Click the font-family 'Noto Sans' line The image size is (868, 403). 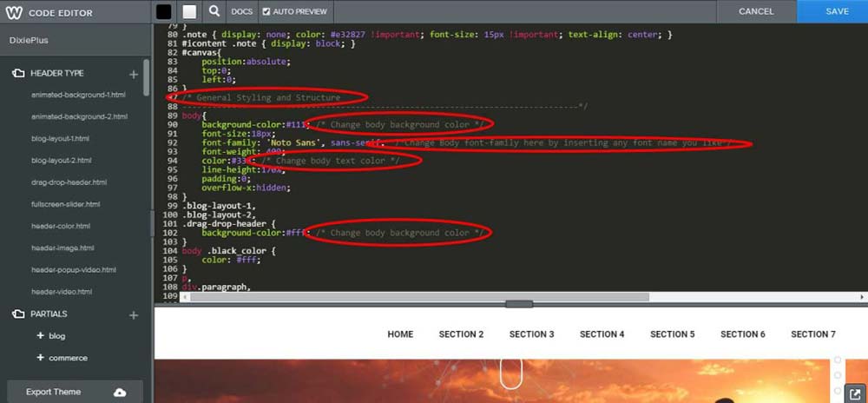293,142
